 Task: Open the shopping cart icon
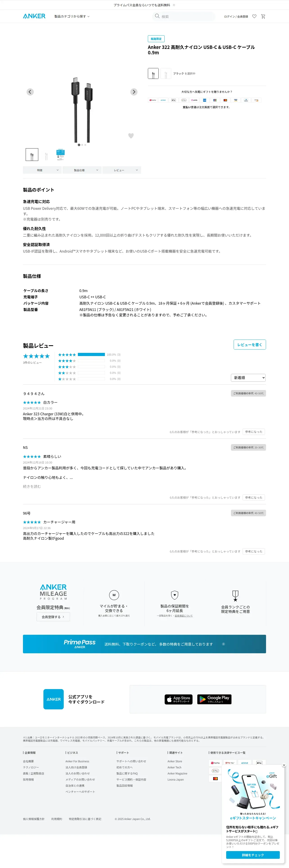[263, 16]
